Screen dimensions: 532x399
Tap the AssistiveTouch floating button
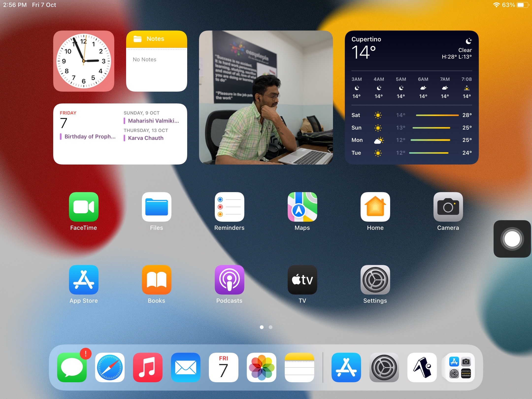coord(512,239)
